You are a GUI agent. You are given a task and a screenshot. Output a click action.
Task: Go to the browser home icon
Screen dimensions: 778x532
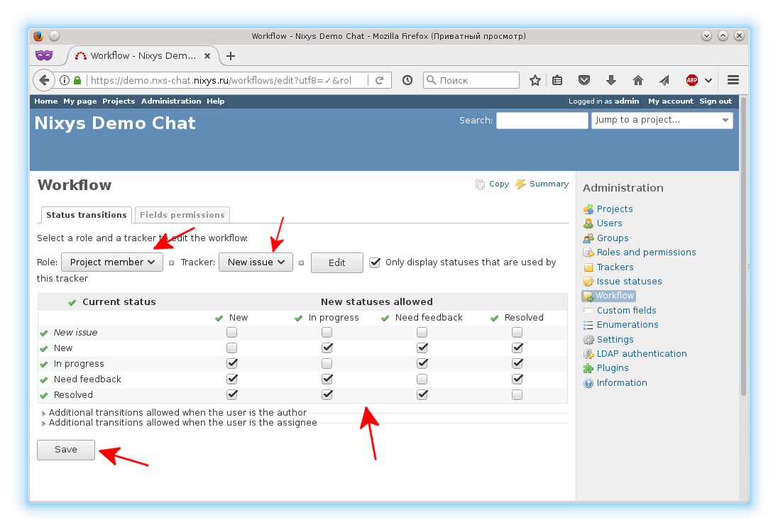638,80
